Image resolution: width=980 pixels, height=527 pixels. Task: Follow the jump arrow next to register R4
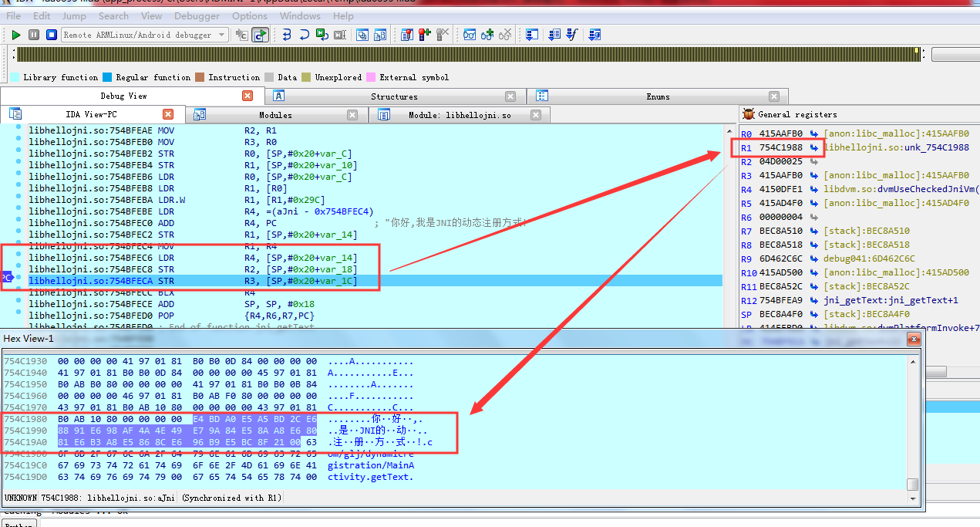point(813,190)
